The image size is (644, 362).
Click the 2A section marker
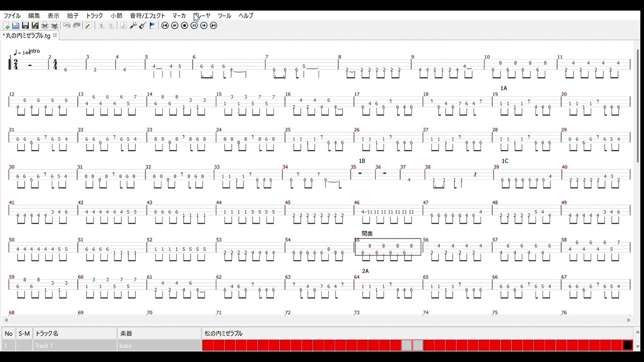pos(365,271)
